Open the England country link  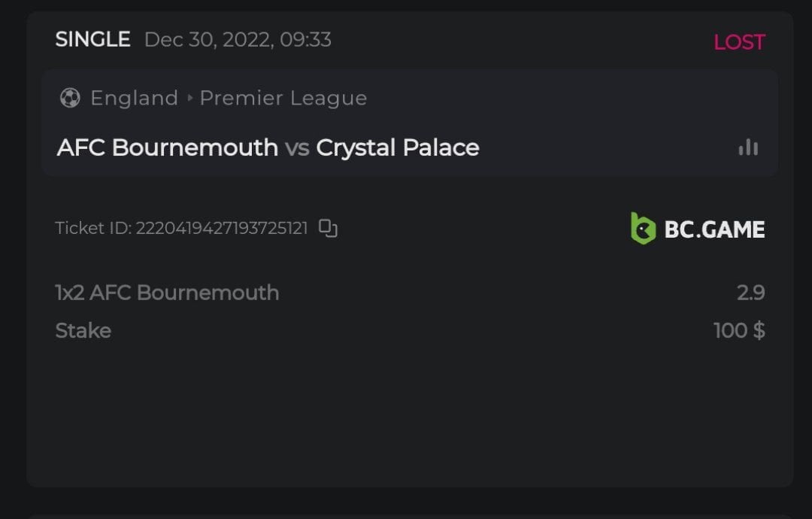click(134, 99)
